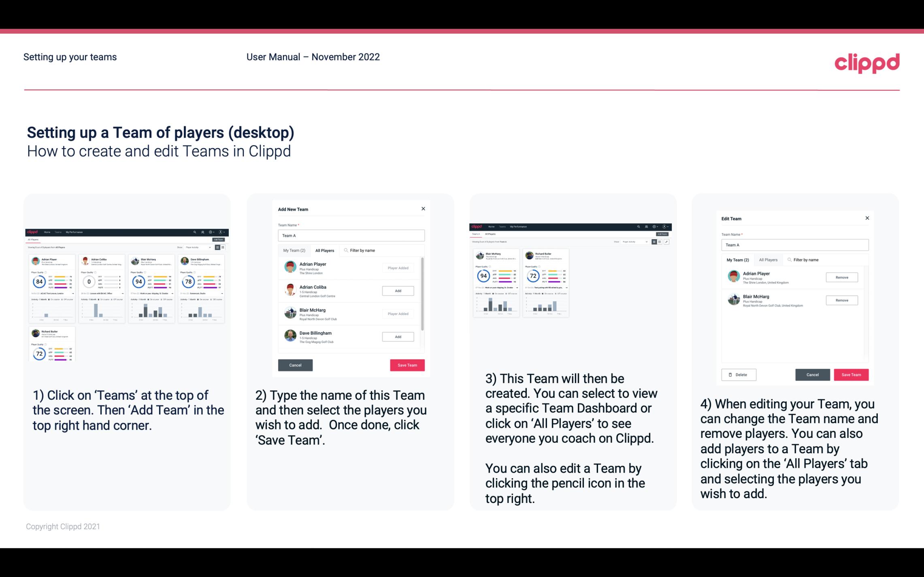
Task: Click the close X on Edit Team dialog
Action: point(867,218)
